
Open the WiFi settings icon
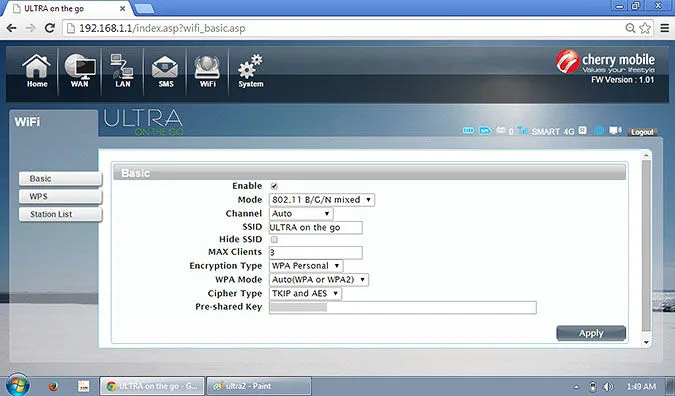207,71
